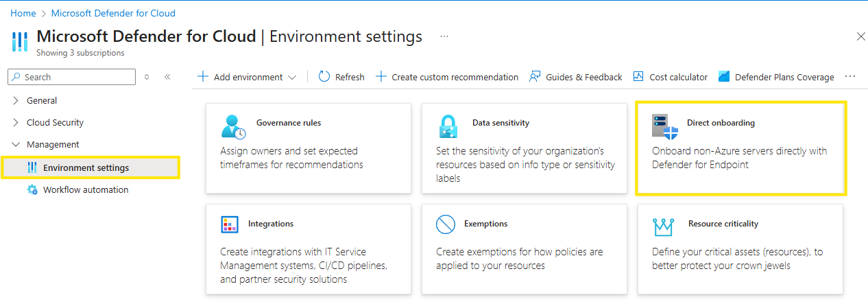Open the Cost calculator toolbar item
Screen dimensions: 868x302
pos(671,77)
